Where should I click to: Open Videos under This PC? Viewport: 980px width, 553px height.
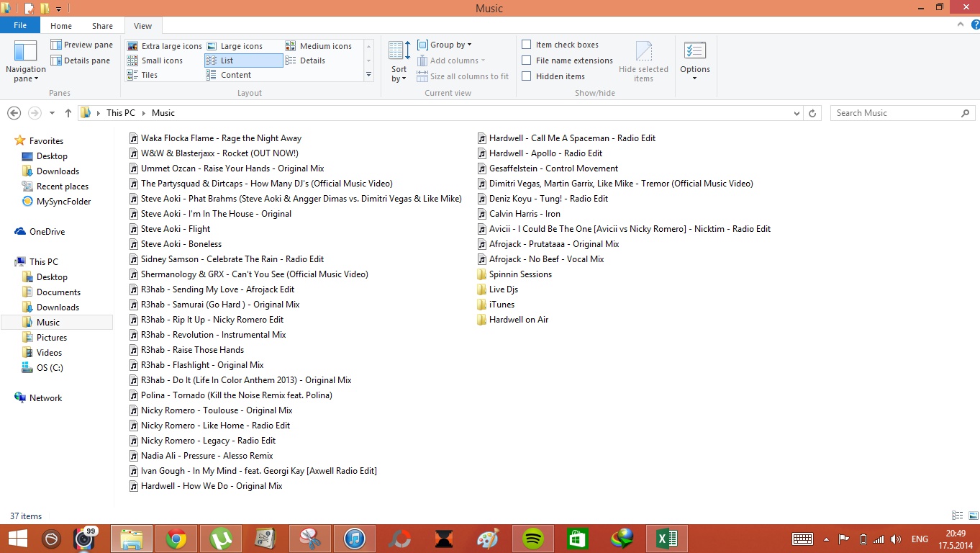[x=49, y=353]
